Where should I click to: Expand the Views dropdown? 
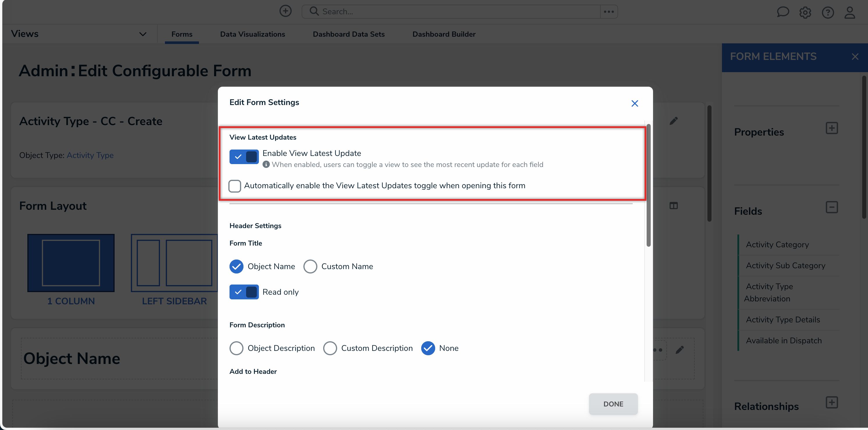coord(143,34)
